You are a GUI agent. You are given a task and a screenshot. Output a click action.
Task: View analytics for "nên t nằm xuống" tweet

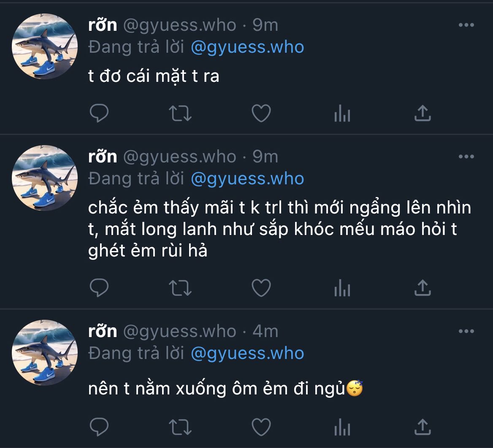(342, 426)
